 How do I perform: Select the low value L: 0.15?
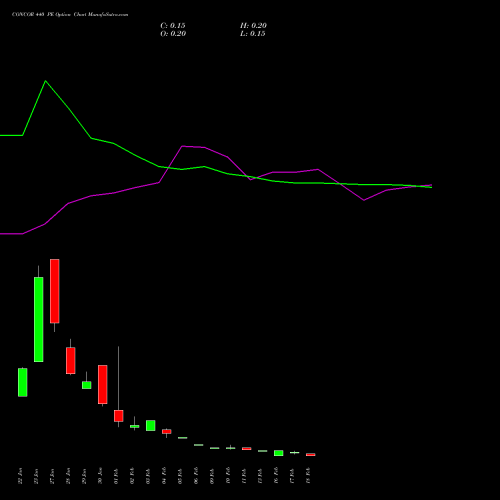pos(253,34)
